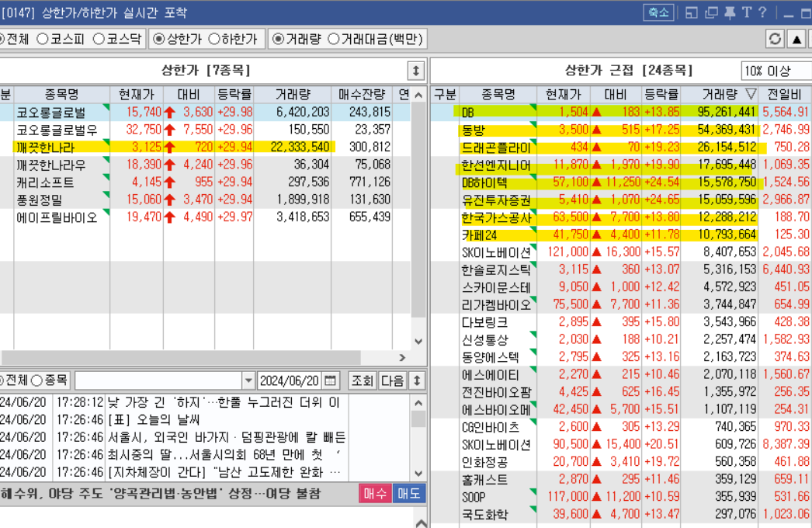Image resolution: width=812 pixels, height=528 pixels.
Task: Open the news stock combo box dropdown arrow
Action: [x=248, y=380]
